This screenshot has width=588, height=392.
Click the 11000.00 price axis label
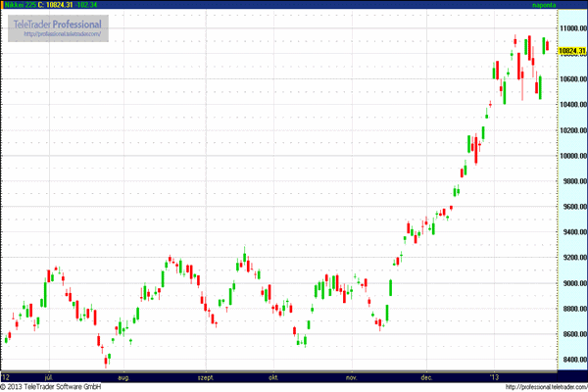point(570,28)
